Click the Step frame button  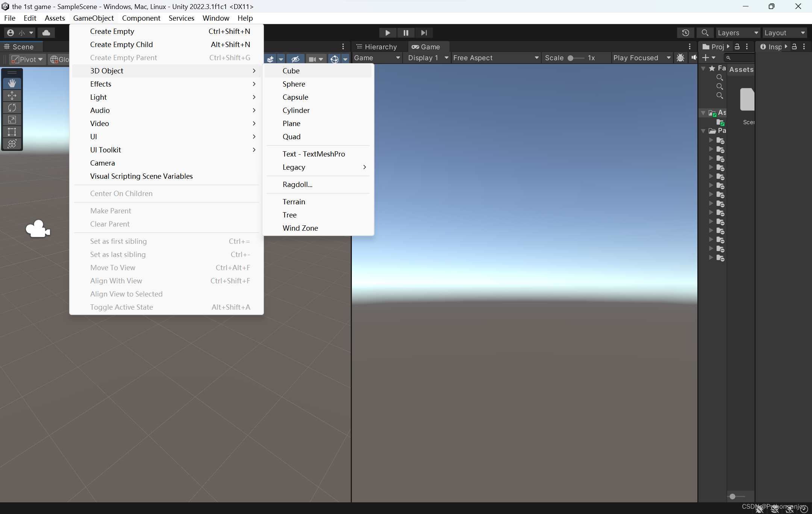tap(424, 33)
